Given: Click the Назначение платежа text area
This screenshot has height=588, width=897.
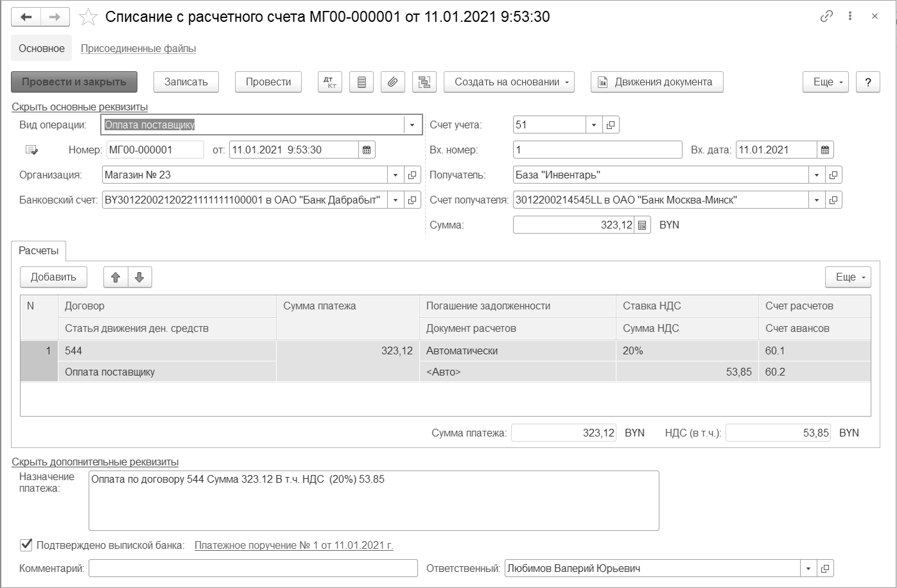Looking at the screenshot, I should click(x=374, y=501).
